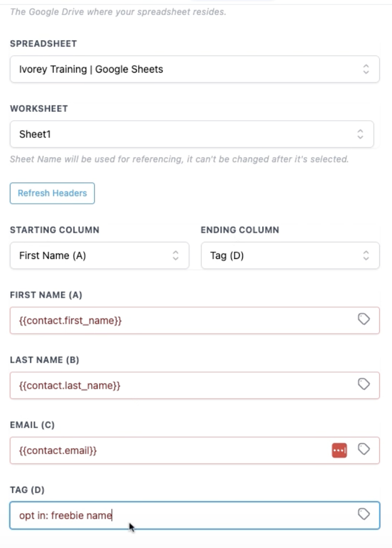Open the Spreadsheet dropdown showing Ivorey Training
Screen dimensions: 392x548
[x=195, y=69]
